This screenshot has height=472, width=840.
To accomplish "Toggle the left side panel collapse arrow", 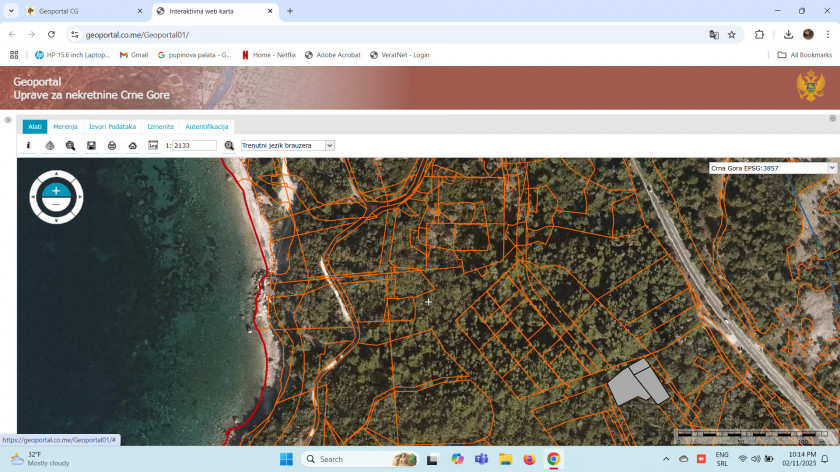I will pos(8,120).
